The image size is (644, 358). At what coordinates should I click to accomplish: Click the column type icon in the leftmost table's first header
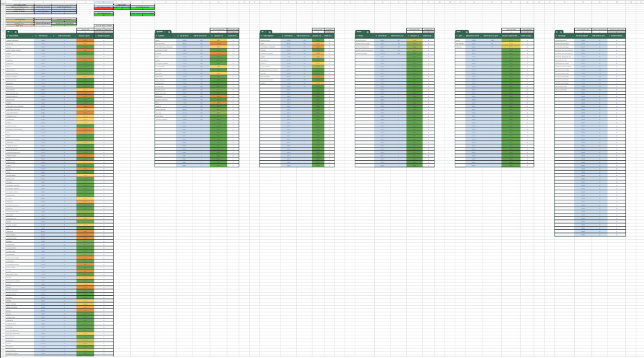coord(8,36)
